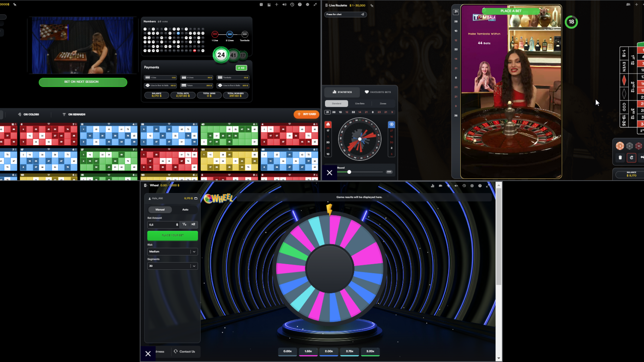Viewport: 644px width, 362px height.
Task: Bet on ODD on roulette table
Action: (x=624, y=107)
